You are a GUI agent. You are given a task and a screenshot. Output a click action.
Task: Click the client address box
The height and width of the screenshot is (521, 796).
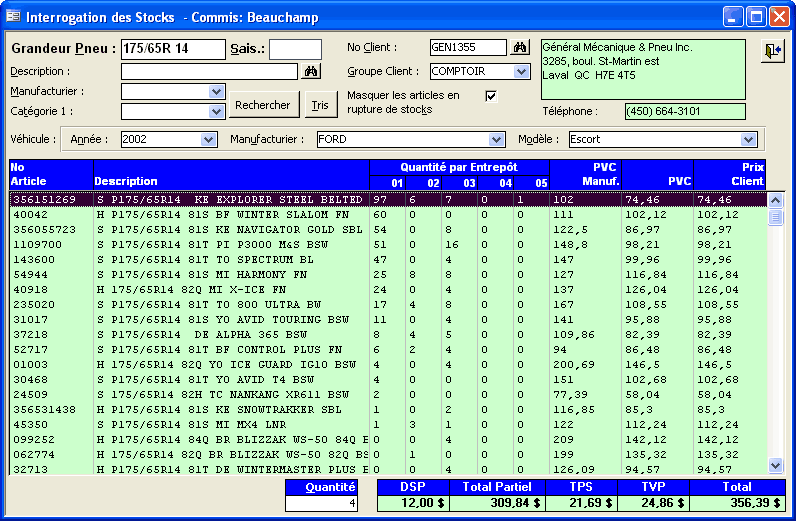[x=643, y=70]
